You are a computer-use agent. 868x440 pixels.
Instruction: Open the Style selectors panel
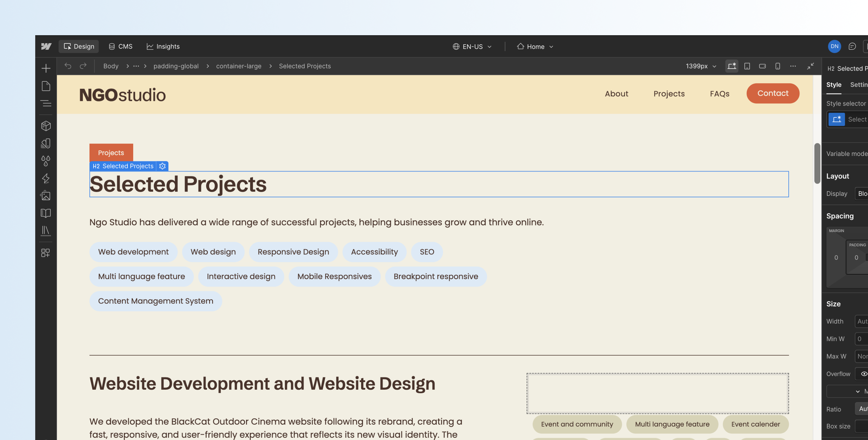coord(46,143)
